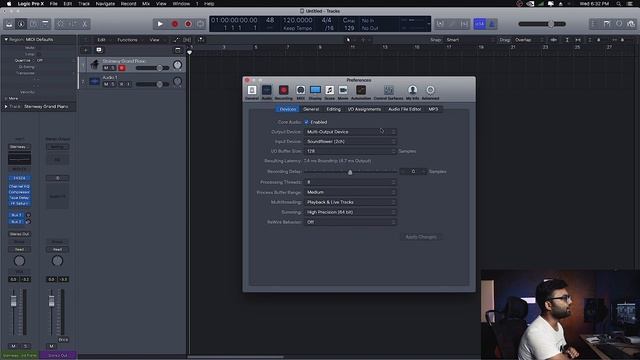Open the Mixer from the control bar
Viewport: 640px width, 360px height.
tap(73, 24)
